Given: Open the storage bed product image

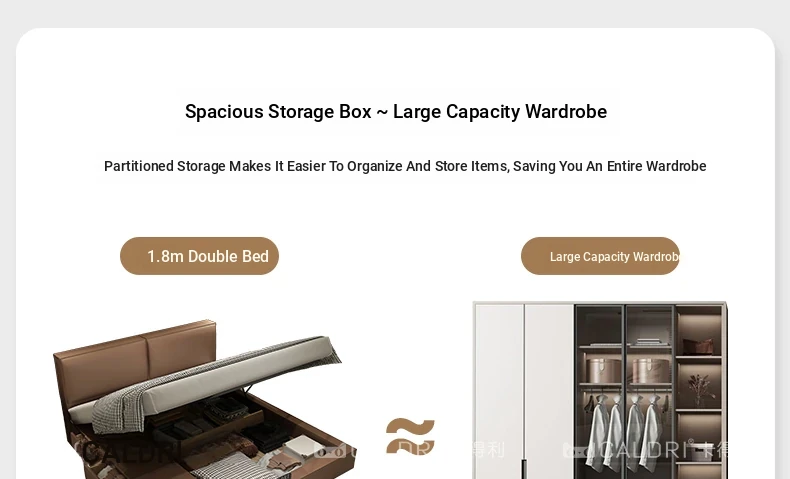Looking at the screenshot, I should point(204,399).
